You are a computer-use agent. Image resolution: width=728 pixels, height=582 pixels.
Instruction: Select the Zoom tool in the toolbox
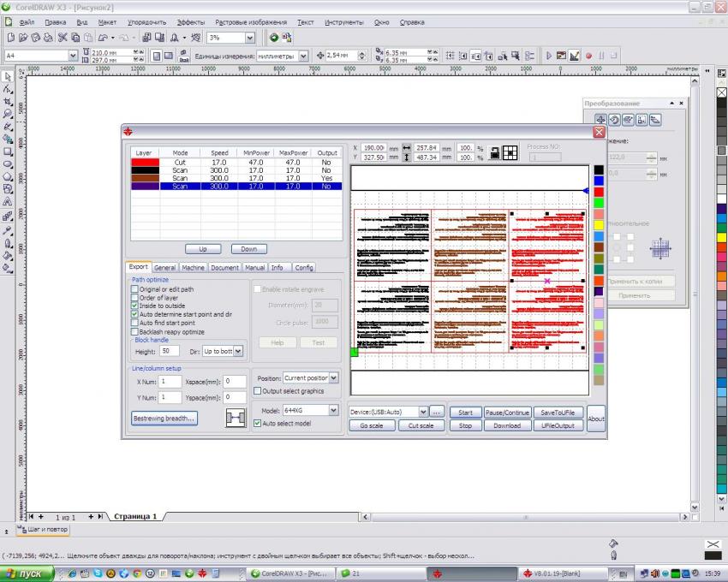click(x=8, y=113)
